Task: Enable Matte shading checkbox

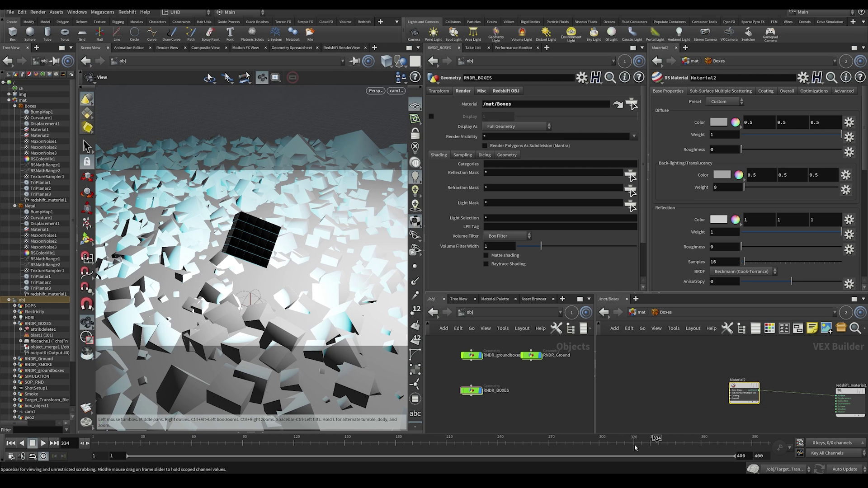Action: pos(486,255)
